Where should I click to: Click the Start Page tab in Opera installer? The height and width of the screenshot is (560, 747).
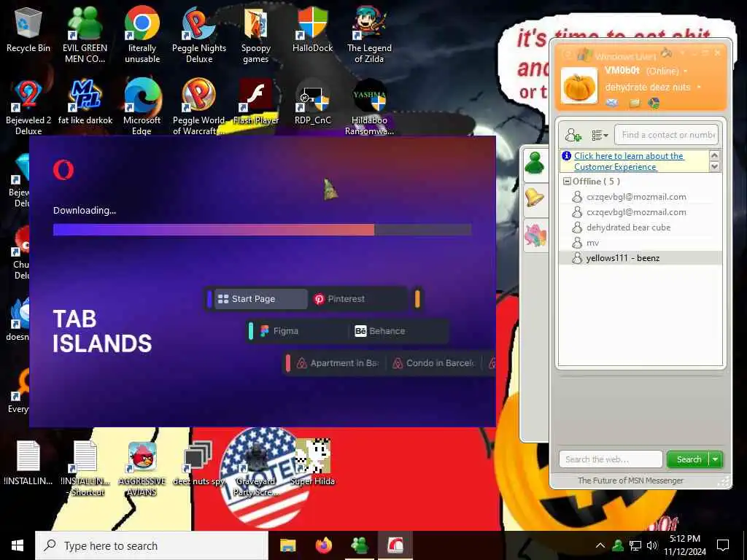tap(260, 299)
